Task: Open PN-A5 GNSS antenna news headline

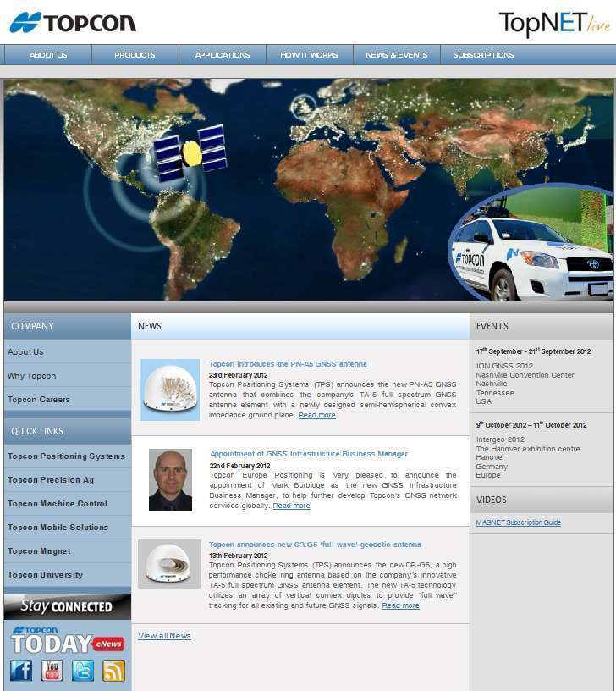Action: click(288, 364)
